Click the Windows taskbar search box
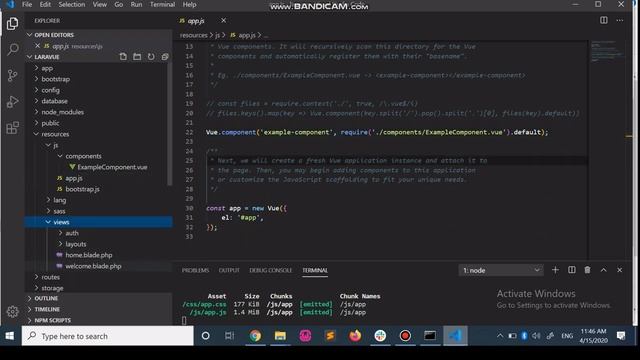 coord(108,336)
